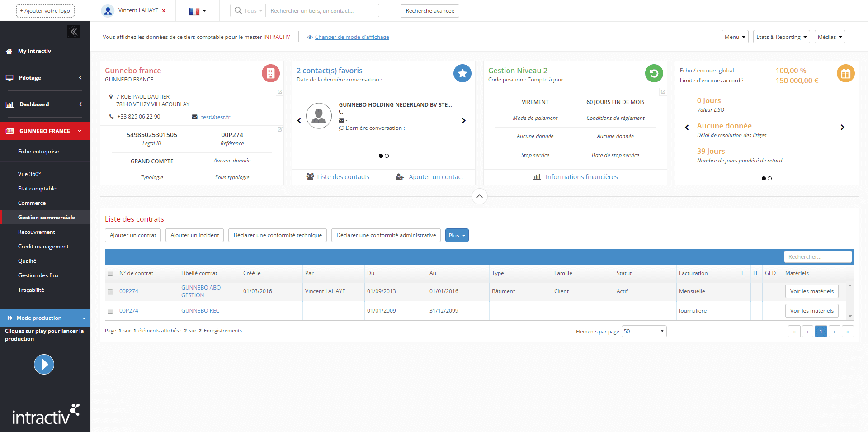
Task: Click the blue star icon on contacts favoris card
Action: pyautogui.click(x=462, y=73)
